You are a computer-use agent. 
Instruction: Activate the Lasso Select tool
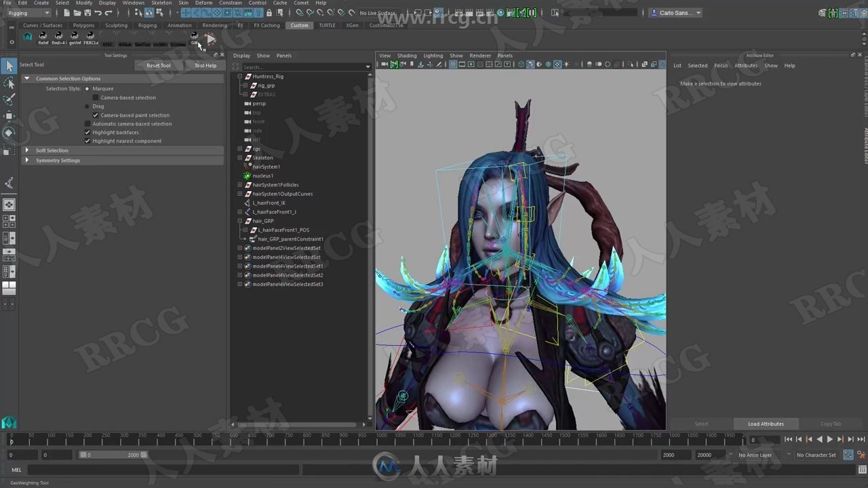click(x=9, y=83)
